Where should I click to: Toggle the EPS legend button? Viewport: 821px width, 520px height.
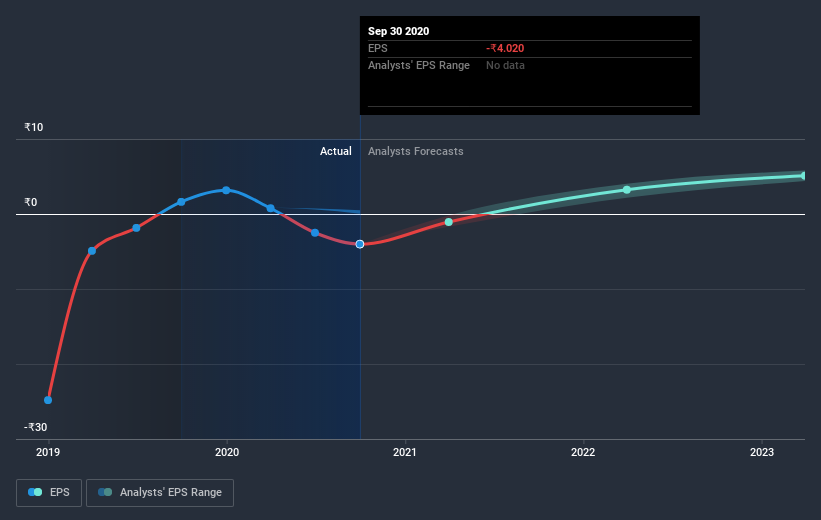[x=49, y=492]
